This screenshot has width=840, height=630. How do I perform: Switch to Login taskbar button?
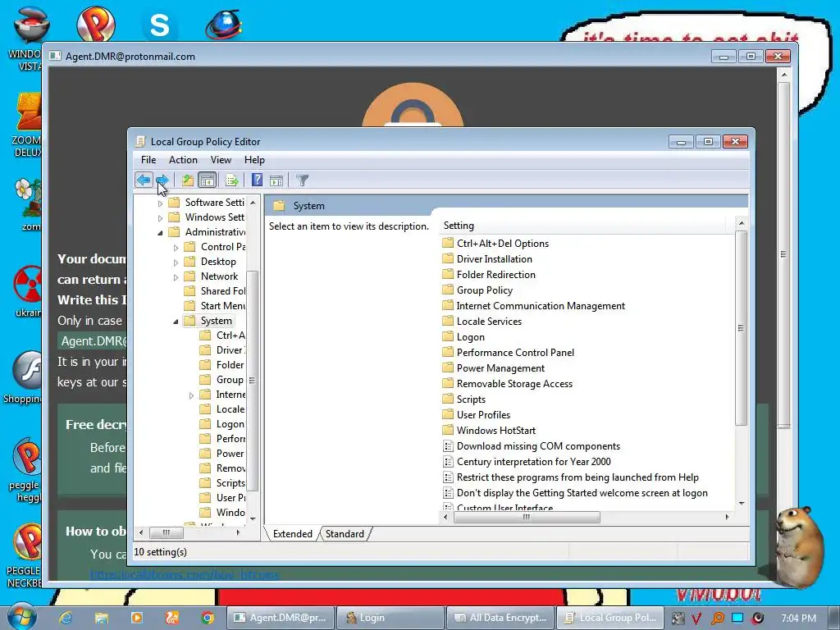(x=390, y=618)
